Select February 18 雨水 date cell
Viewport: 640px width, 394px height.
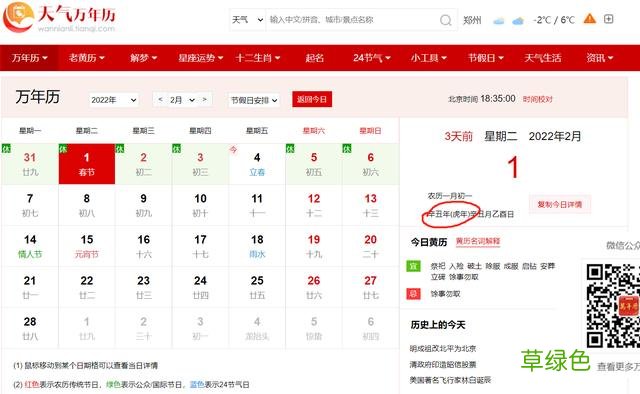[x=257, y=246]
